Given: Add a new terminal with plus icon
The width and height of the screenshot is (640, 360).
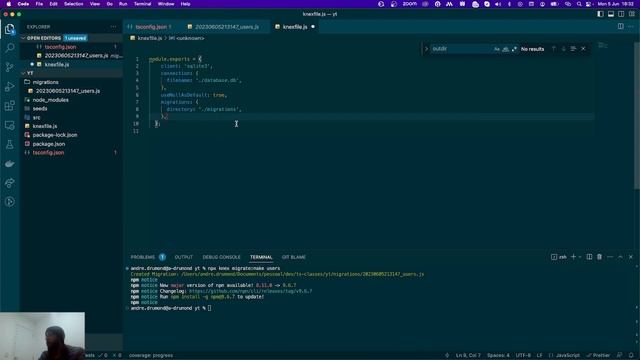Looking at the screenshot, I should click(x=573, y=257).
